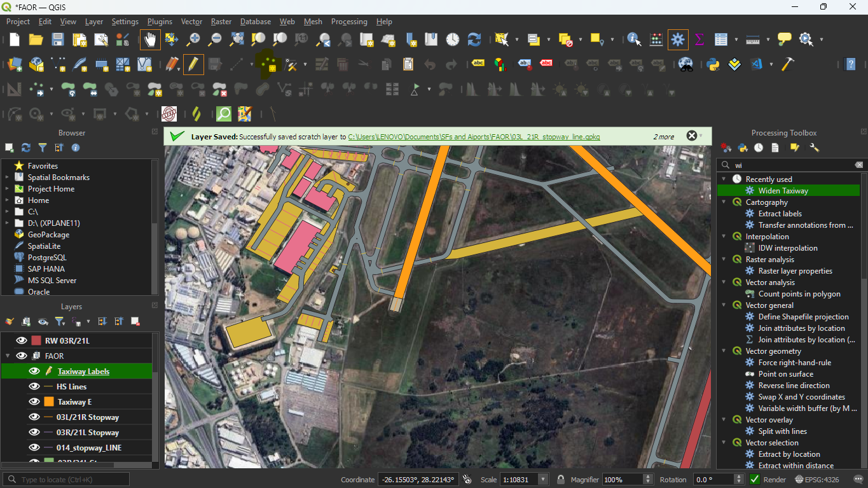This screenshot has height=488, width=868.
Task: Open the Scale dropdown list
Action: 543,479
